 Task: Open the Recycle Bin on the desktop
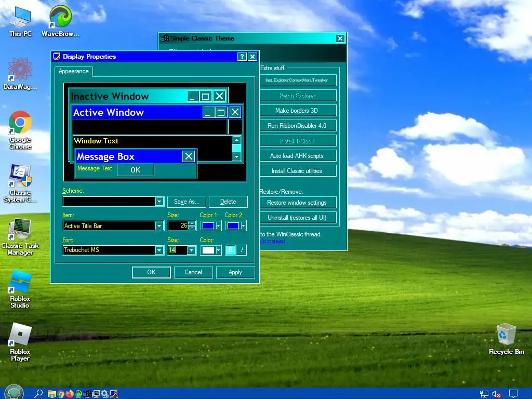coord(506,339)
